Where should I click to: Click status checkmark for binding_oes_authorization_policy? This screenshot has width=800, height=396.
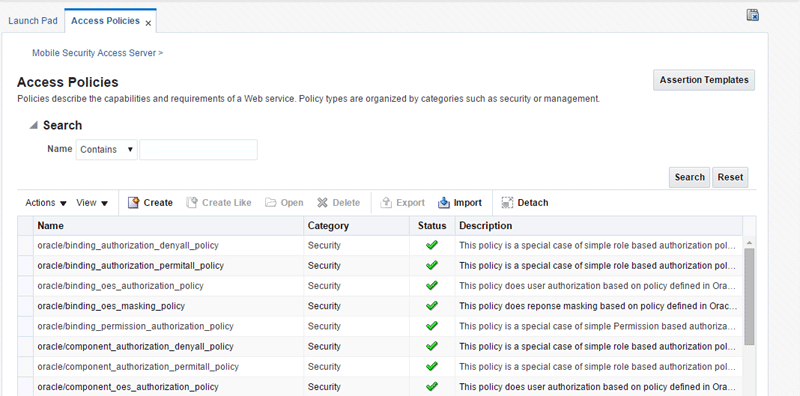432,285
